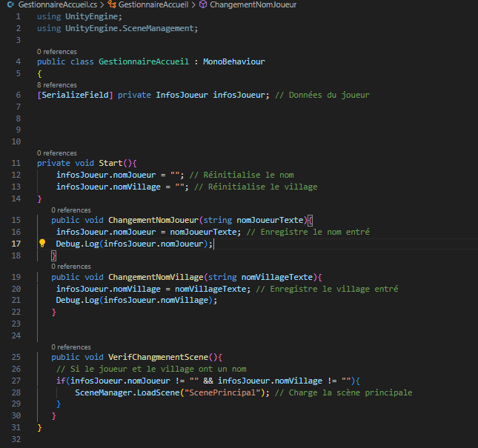Viewport: 478px width, 448px height.
Task: Click the MonoBehaviour base class name
Action: (x=233, y=61)
